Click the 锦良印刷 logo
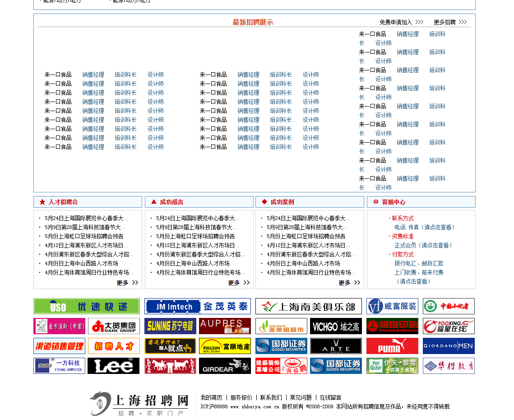514x420 pixels. [393, 326]
